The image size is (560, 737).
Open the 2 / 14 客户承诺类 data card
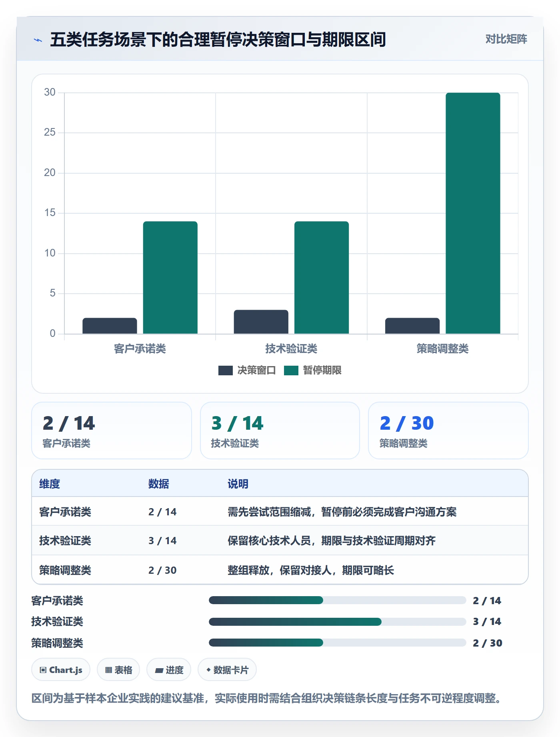tap(112, 431)
